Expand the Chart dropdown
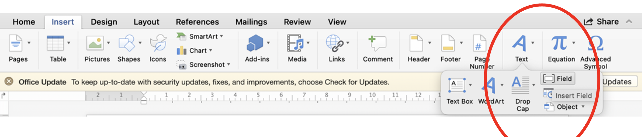 pyautogui.click(x=211, y=50)
